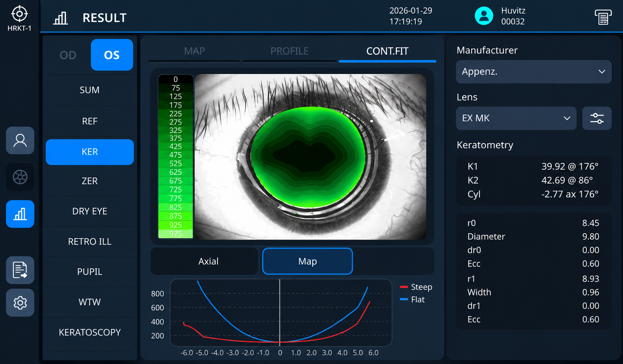The image size is (623, 364).
Task: Open the WTW section
Action: tap(90, 302)
